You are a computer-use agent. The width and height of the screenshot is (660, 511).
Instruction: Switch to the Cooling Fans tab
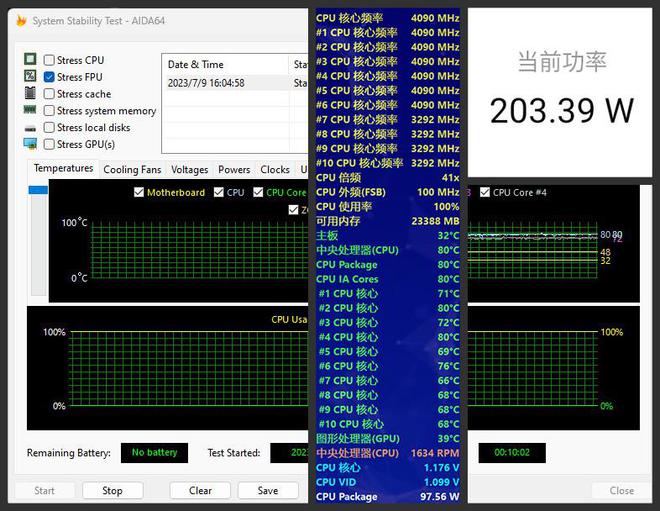click(x=132, y=170)
